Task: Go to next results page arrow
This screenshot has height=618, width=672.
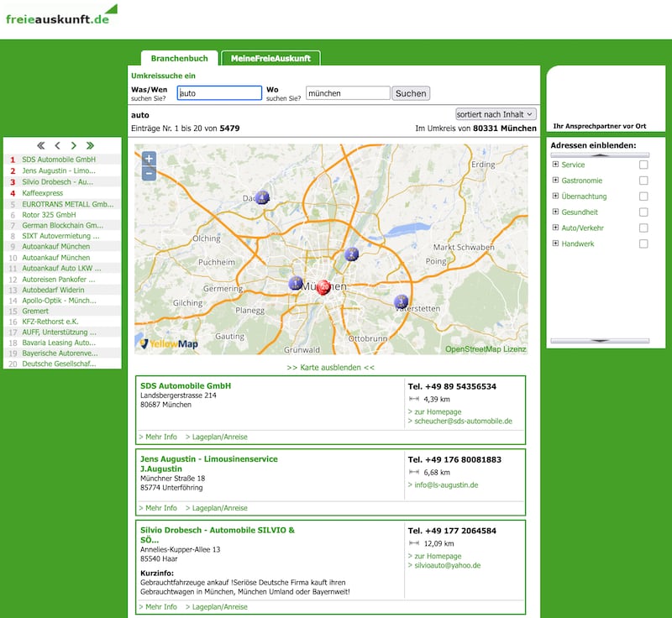Action: (74, 146)
